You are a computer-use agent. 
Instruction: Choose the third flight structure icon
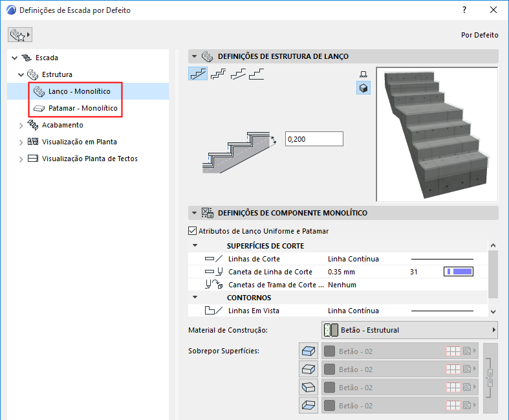(238, 74)
